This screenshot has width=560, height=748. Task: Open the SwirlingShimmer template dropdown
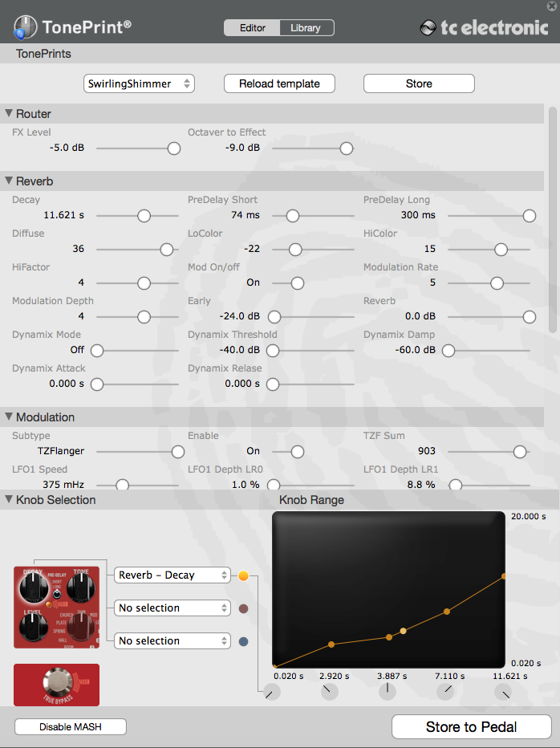139,83
